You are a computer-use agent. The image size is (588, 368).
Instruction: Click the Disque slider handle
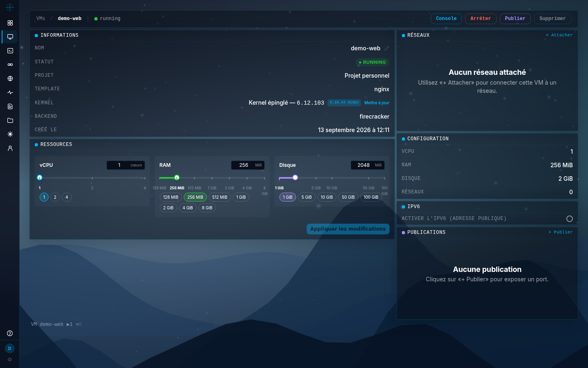point(295,177)
